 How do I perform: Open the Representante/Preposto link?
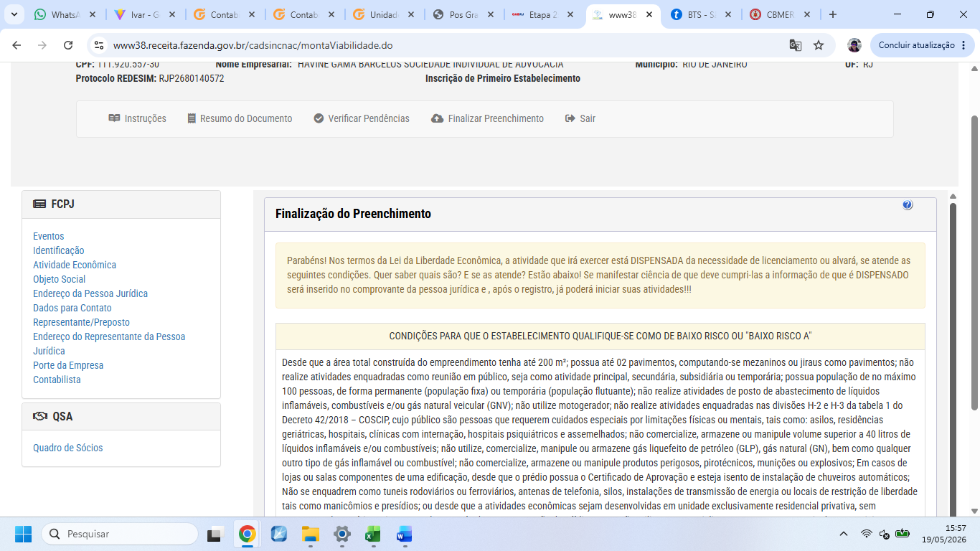(82, 322)
